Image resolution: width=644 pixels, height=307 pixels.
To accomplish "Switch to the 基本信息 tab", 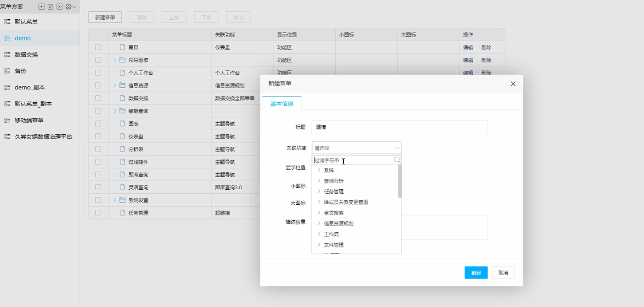I will (282, 104).
